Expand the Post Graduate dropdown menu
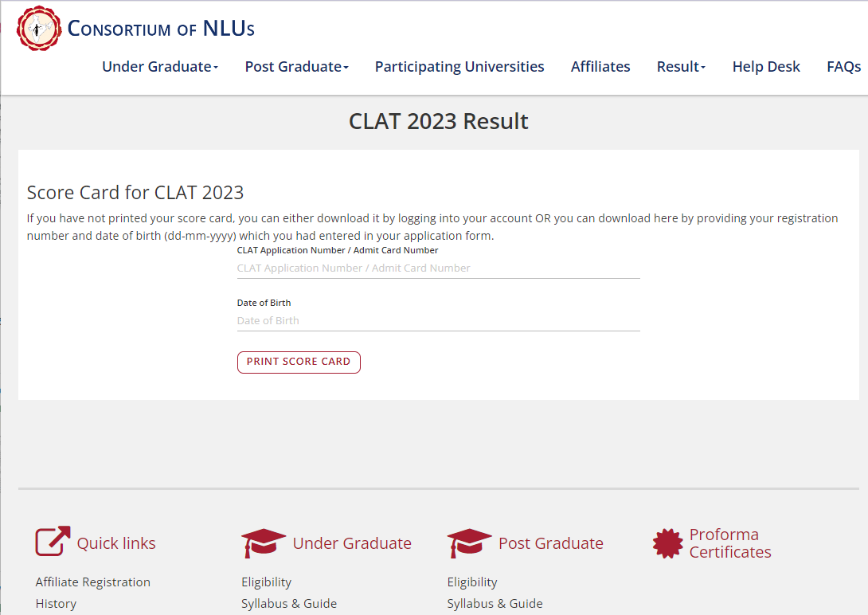The width and height of the screenshot is (868, 615). tap(296, 67)
